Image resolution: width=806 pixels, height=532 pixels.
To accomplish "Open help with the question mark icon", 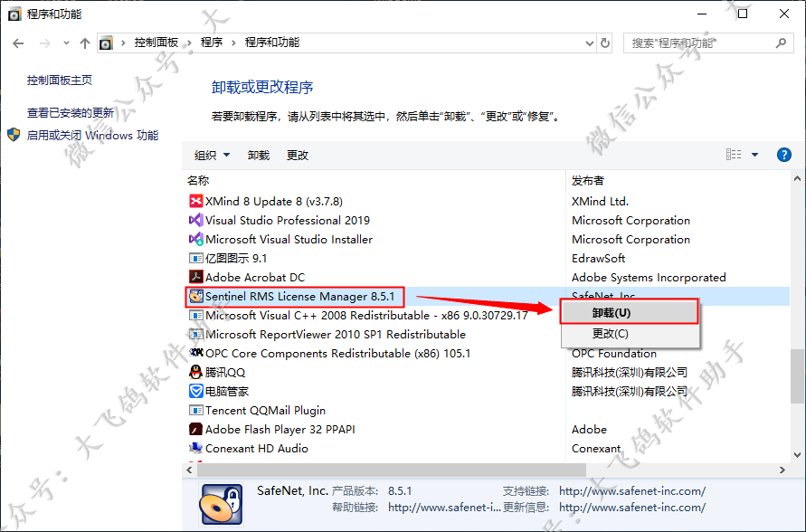I will [x=784, y=155].
